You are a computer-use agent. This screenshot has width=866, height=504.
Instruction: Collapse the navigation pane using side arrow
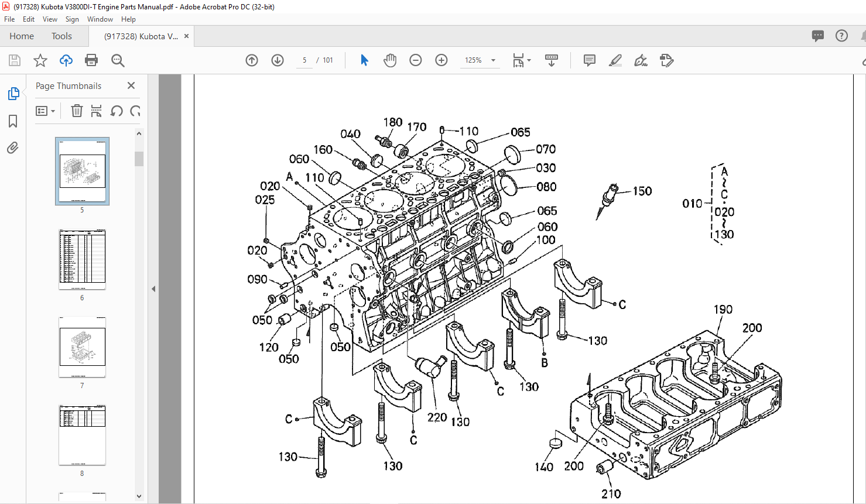(x=153, y=289)
